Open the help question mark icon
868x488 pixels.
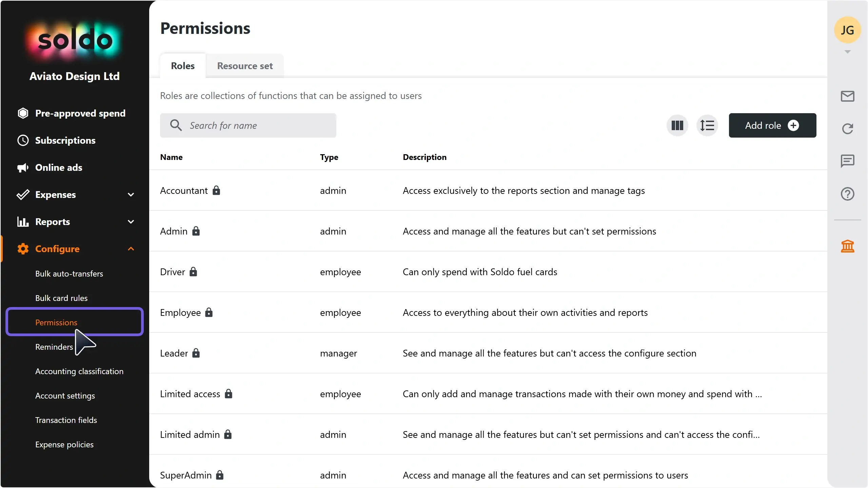tap(848, 194)
